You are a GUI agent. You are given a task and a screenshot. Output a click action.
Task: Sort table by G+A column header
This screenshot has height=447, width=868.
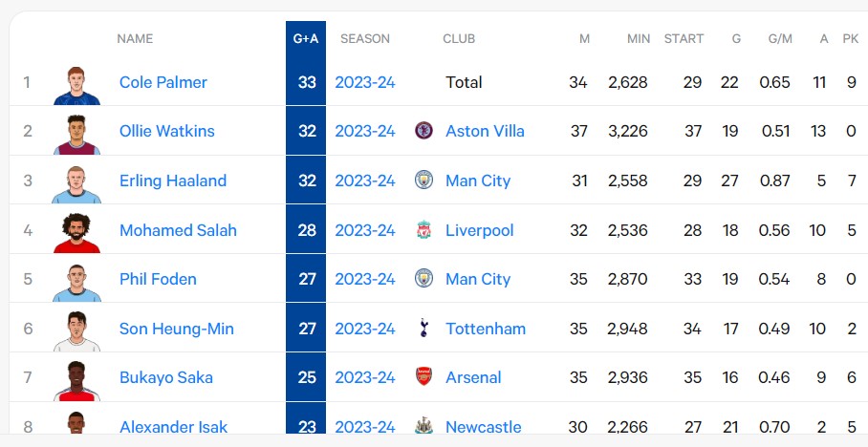(x=306, y=39)
